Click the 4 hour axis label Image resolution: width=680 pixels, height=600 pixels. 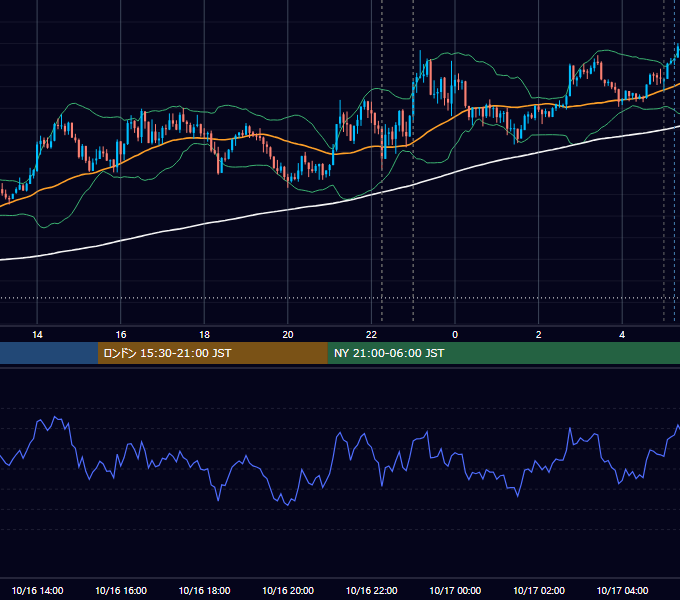622,335
